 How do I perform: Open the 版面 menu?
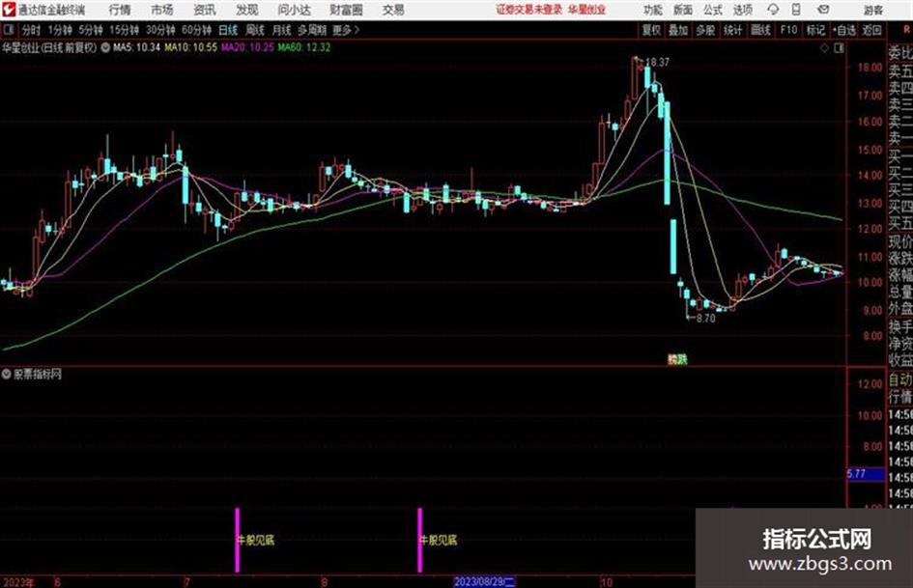click(x=683, y=10)
